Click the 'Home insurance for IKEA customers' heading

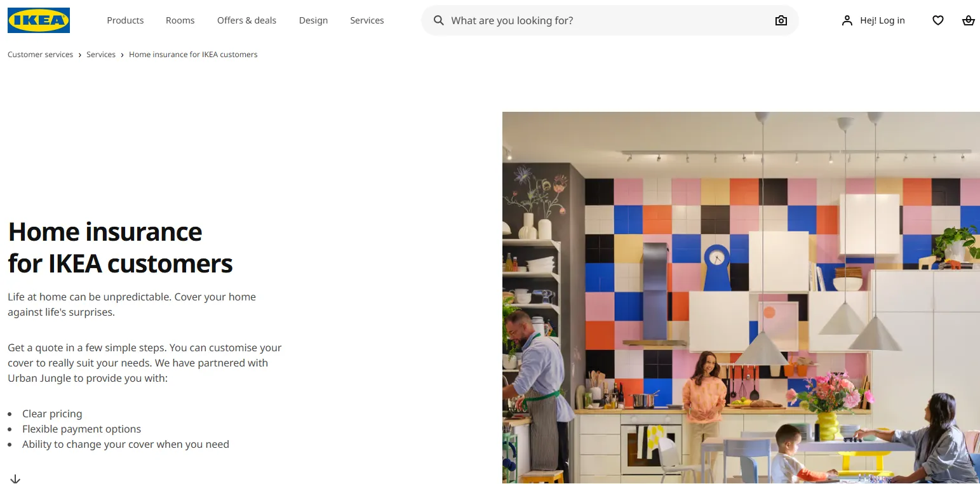(121, 247)
